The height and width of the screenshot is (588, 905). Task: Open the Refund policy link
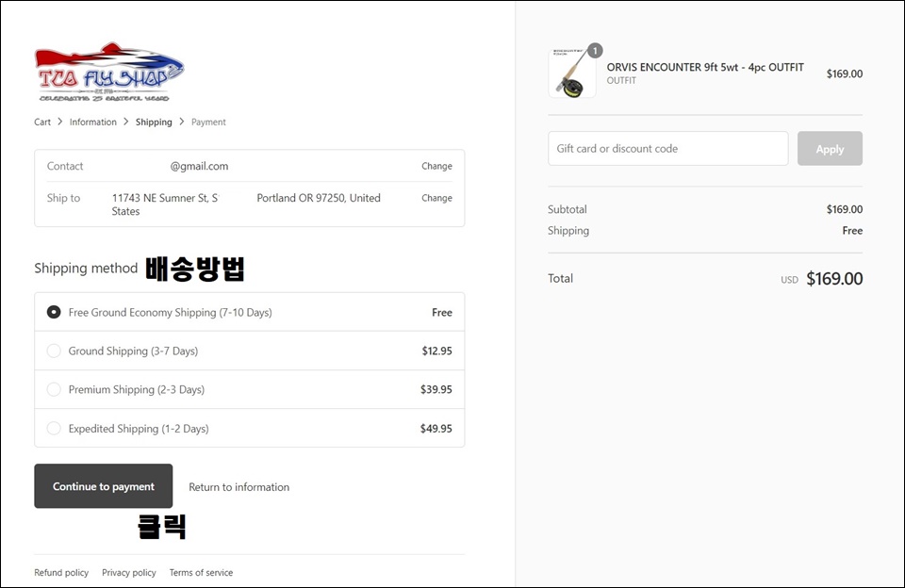(61, 572)
